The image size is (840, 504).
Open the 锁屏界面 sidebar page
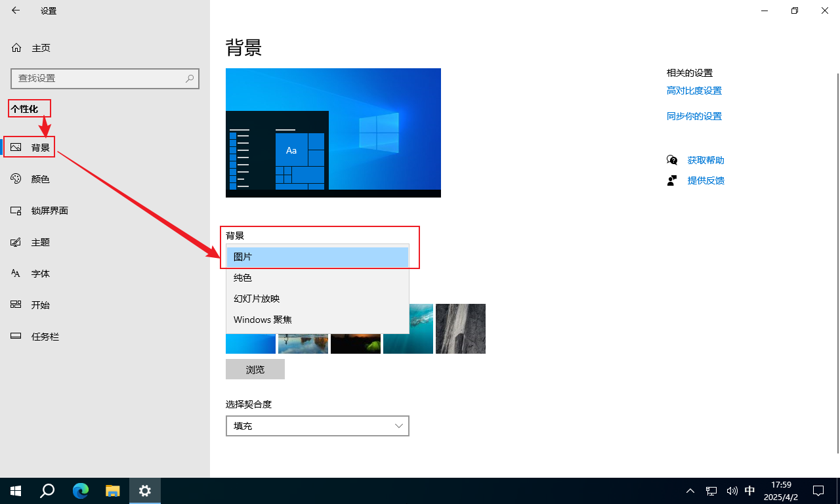[105, 211]
